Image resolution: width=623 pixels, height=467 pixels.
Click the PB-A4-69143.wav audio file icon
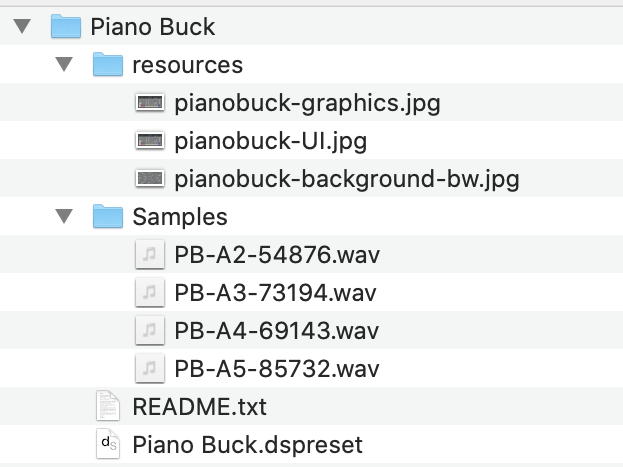pos(149,331)
